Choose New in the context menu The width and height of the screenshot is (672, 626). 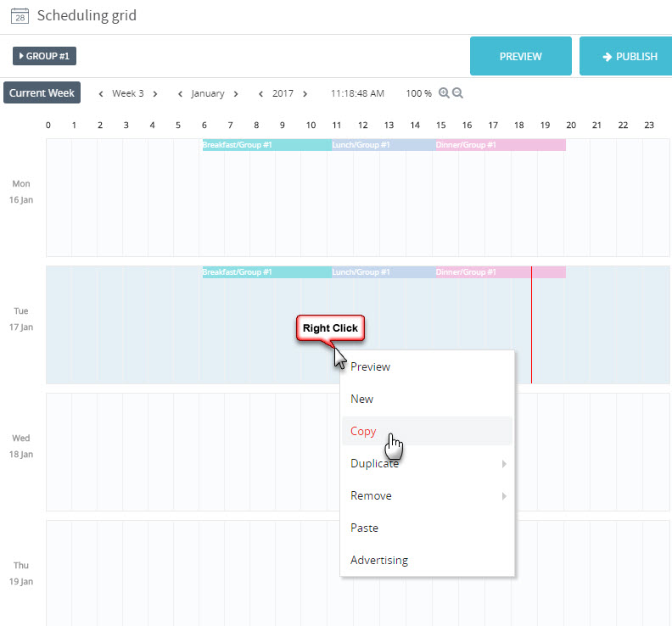[428, 399]
